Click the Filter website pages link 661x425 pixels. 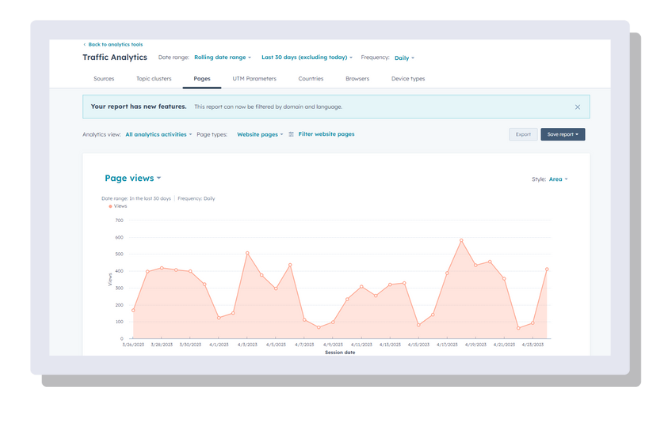(x=326, y=134)
